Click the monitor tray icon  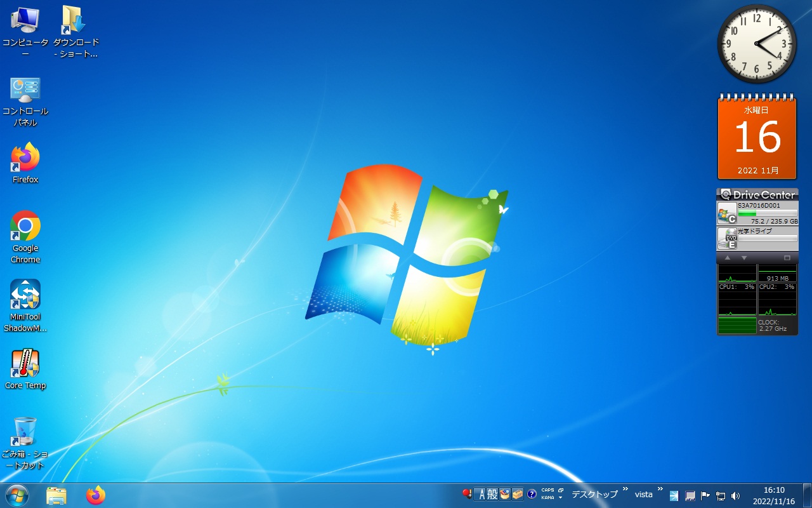(690, 495)
